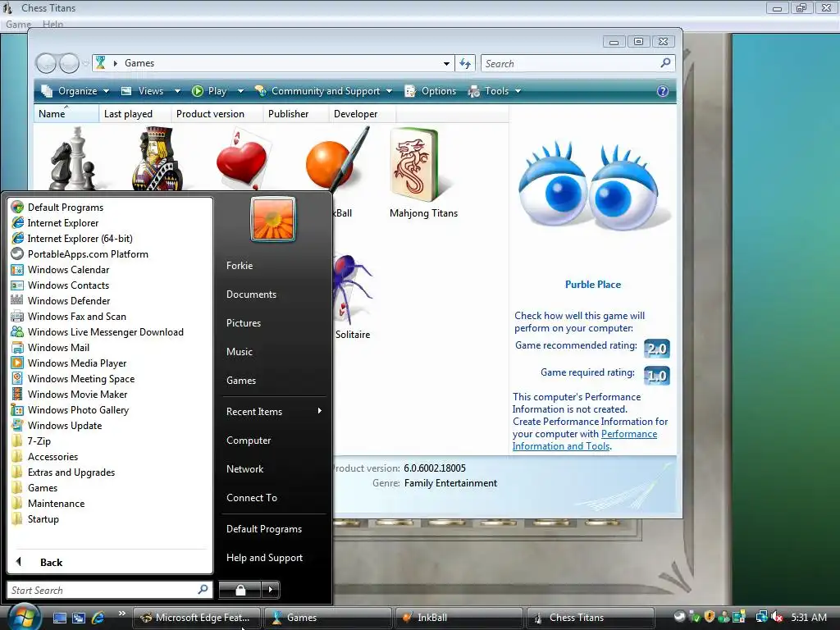Click the user account picture
Image resolution: width=840 pixels, height=630 pixels.
click(x=273, y=220)
